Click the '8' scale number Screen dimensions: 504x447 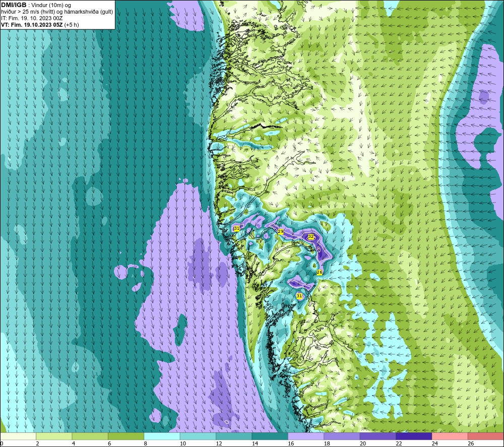[x=146, y=443]
